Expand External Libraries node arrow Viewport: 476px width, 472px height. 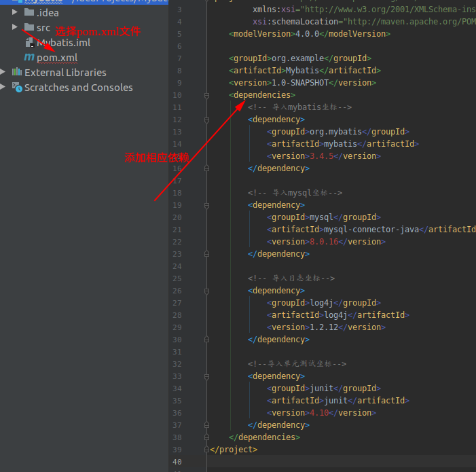click(x=3, y=72)
